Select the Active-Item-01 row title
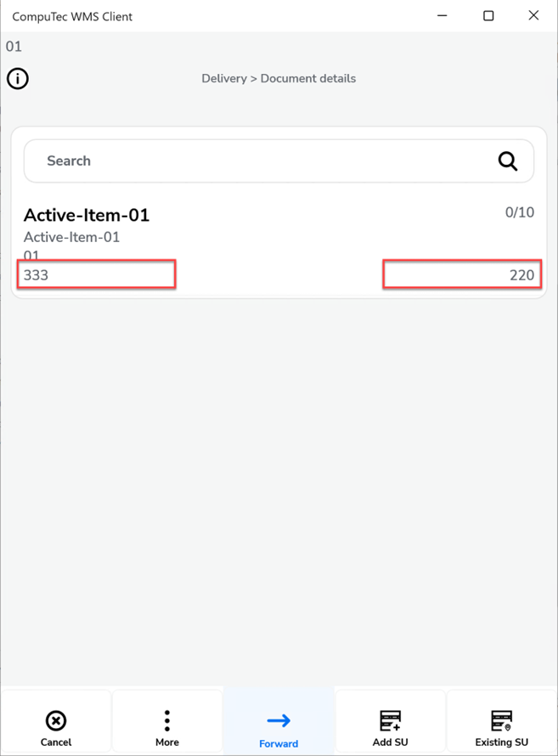Image resolution: width=558 pixels, height=756 pixels. [87, 215]
